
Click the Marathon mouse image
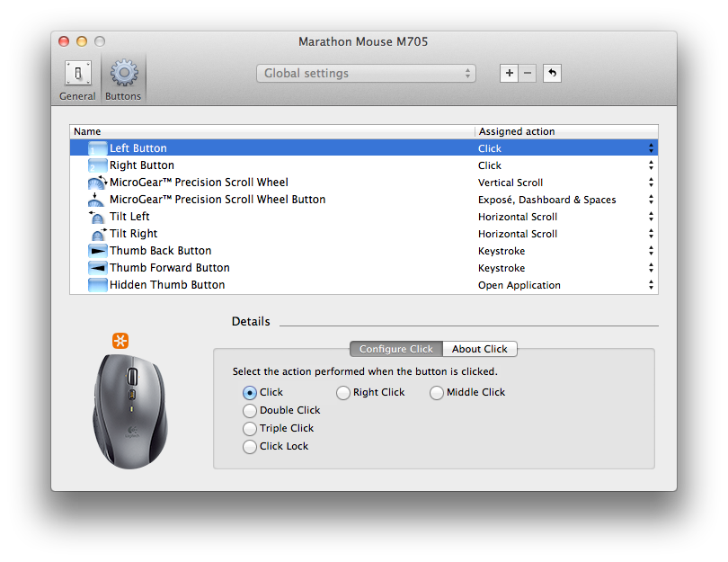point(130,411)
